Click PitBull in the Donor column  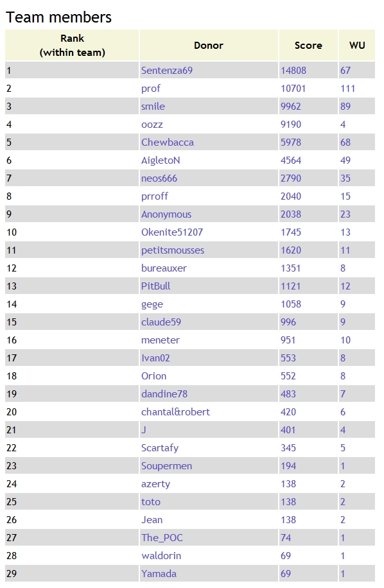(x=155, y=286)
